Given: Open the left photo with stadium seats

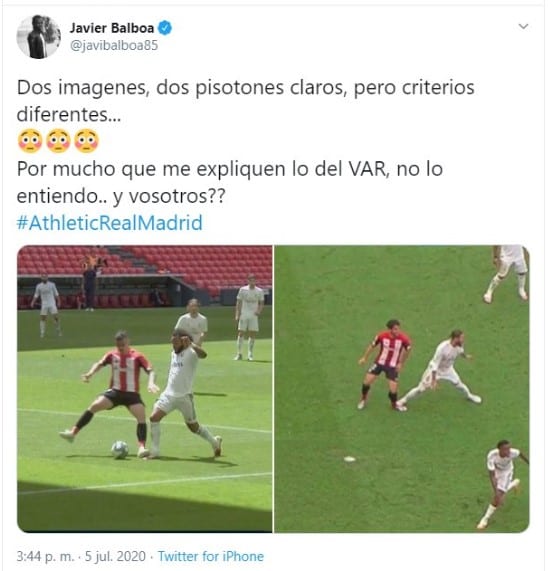Looking at the screenshot, I should [x=145, y=389].
